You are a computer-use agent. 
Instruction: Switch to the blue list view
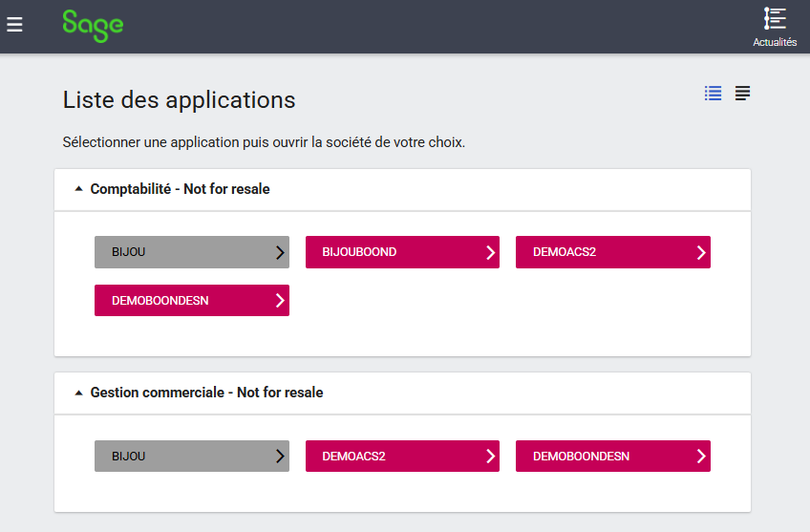point(713,94)
